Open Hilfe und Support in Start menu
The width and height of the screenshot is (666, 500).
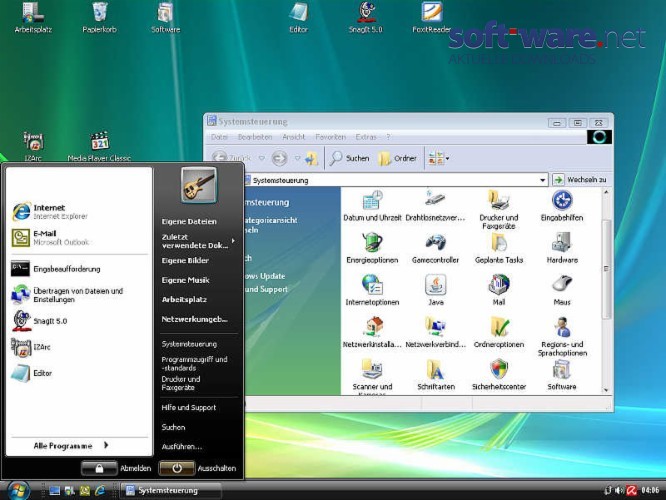click(189, 407)
